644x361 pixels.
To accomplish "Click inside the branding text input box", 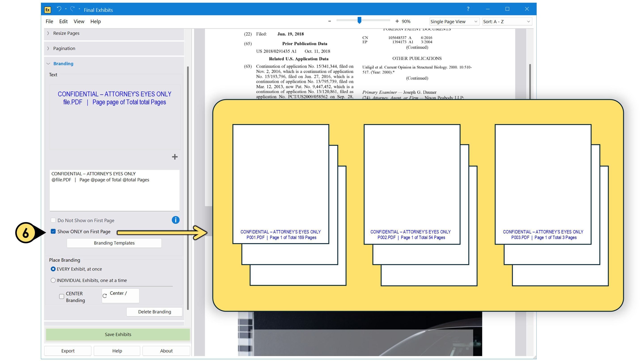I will [x=114, y=190].
